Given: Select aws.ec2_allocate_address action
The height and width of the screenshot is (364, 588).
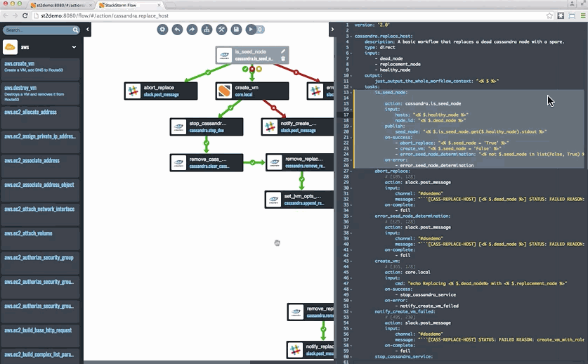Looking at the screenshot, I should 41,117.
